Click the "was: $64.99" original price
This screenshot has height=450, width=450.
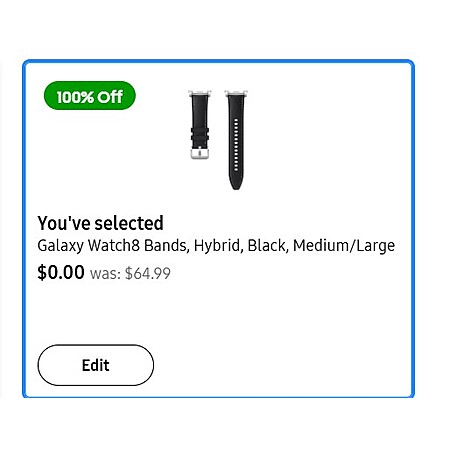tap(130, 274)
